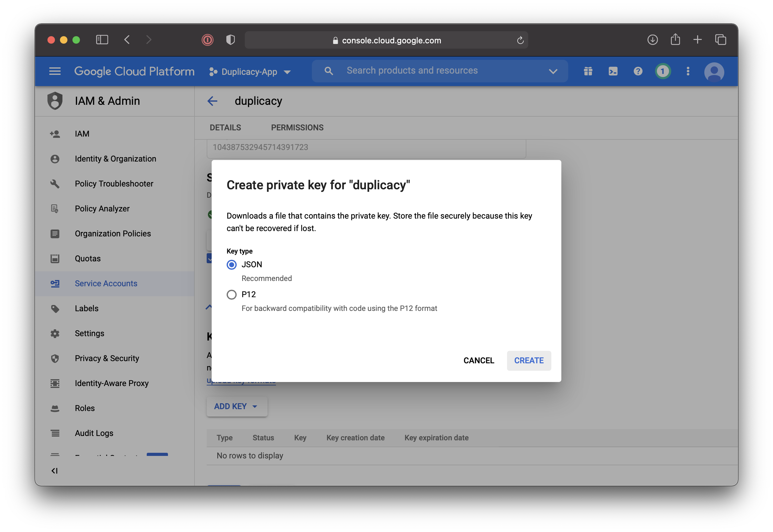Screen dimensions: 773x532
Task: Open the Help icon in the top bar
Action: [x=638, y=71]
